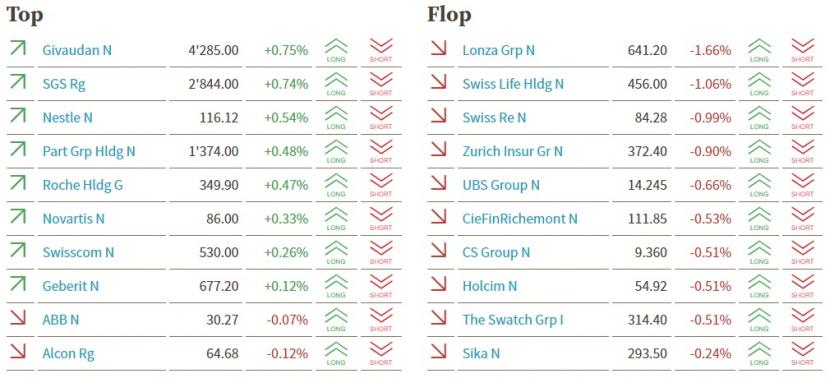Click The Swatch Grp I link
This screenshot has width=830, height=378.
click(513, 320)
